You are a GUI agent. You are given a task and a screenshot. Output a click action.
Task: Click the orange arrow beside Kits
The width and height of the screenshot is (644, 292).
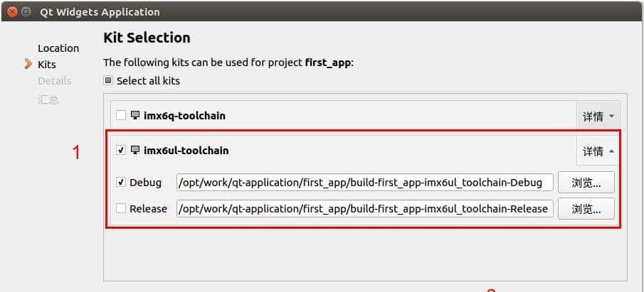pyautogui.click(x=28, y=65)
